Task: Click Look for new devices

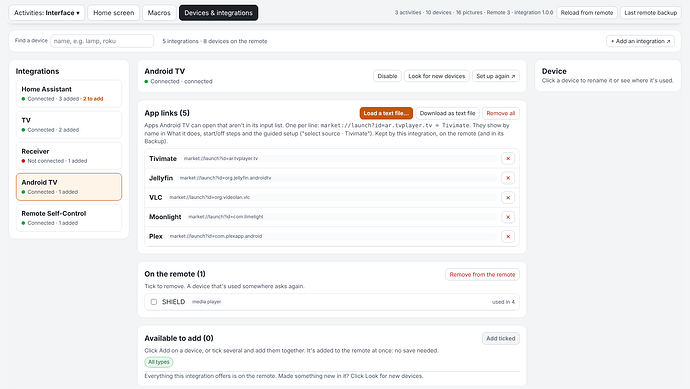Action: [x=437, y=76]
